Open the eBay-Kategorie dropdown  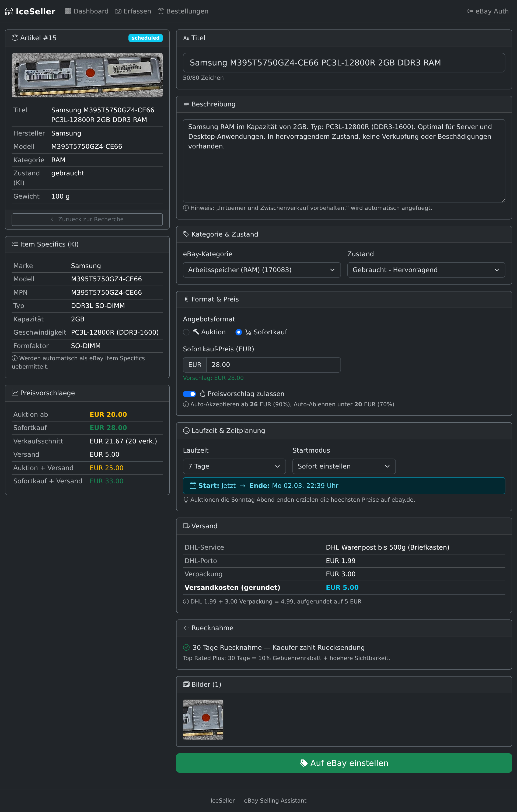(x=261, y=270)
